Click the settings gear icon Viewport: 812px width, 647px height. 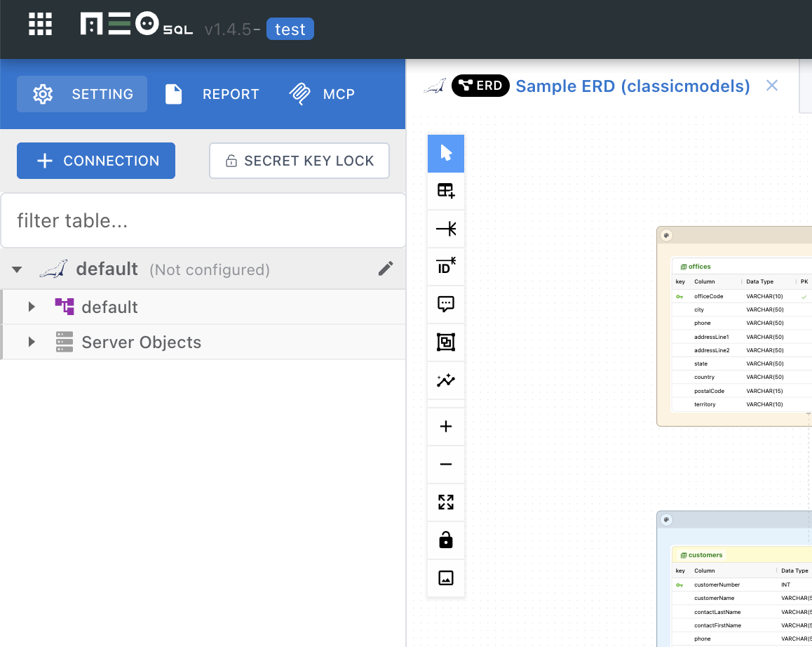43,94
